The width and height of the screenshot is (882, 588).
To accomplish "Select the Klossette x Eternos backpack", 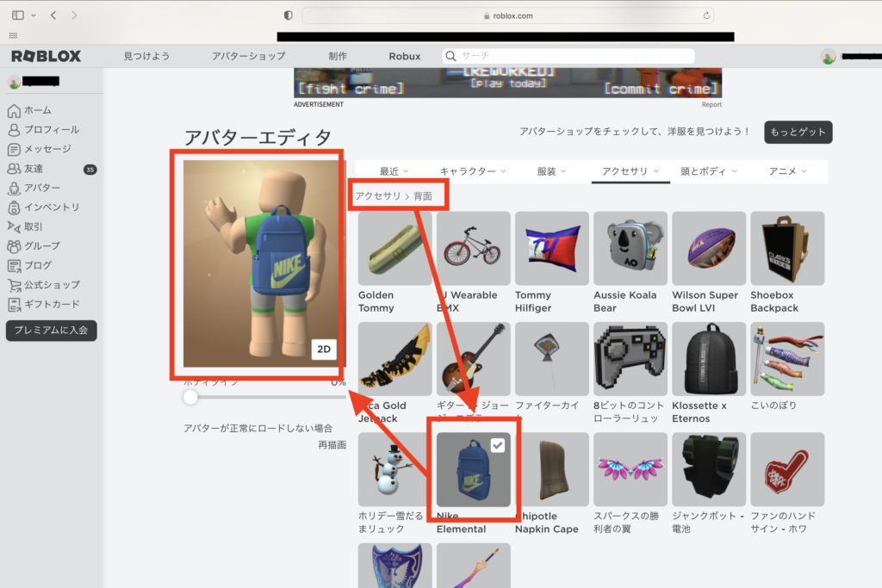I will click(709, 359).
